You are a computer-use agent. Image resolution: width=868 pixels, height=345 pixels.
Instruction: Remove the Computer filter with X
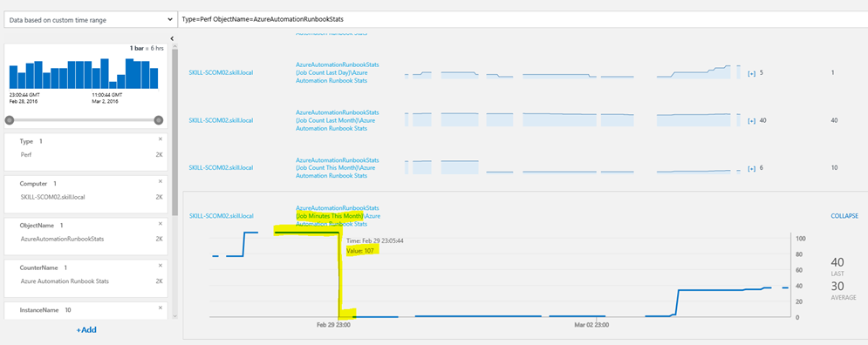[161, 181]
